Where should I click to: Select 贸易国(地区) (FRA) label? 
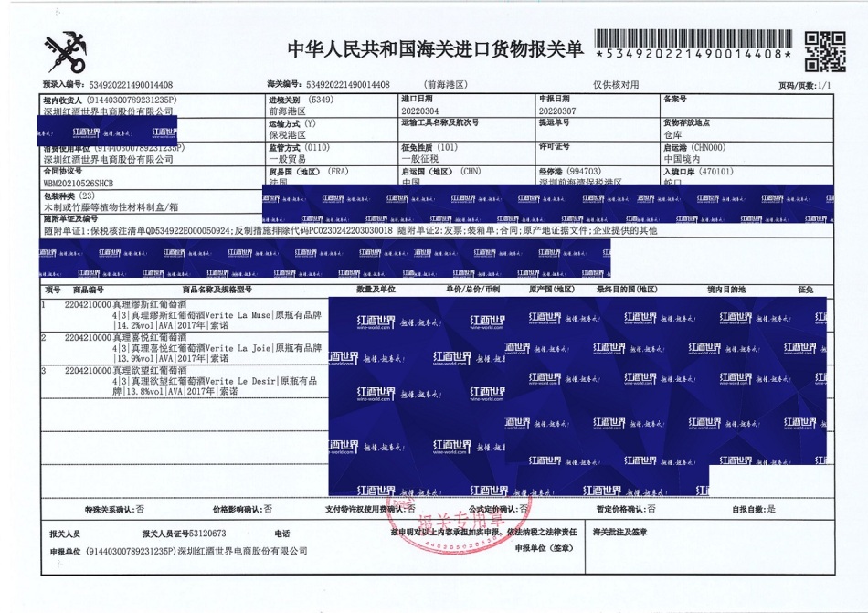[x=309, y=172]
